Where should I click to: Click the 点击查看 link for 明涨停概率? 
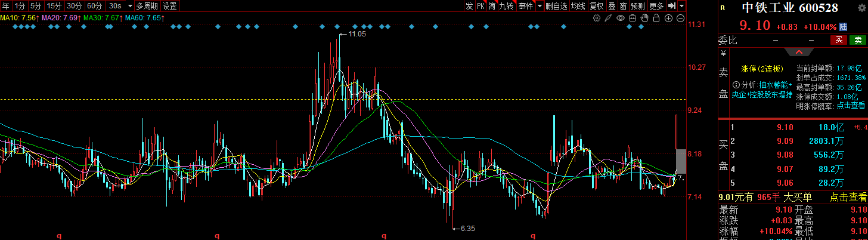(851, 106)
